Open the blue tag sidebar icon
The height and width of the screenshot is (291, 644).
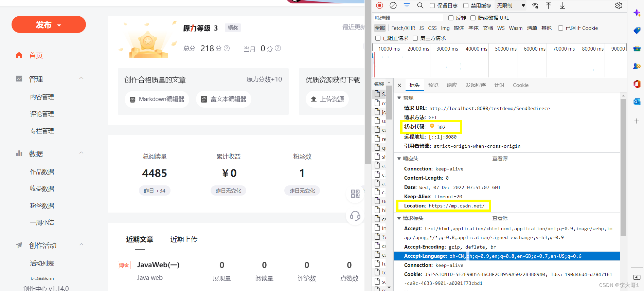[637, 31]
